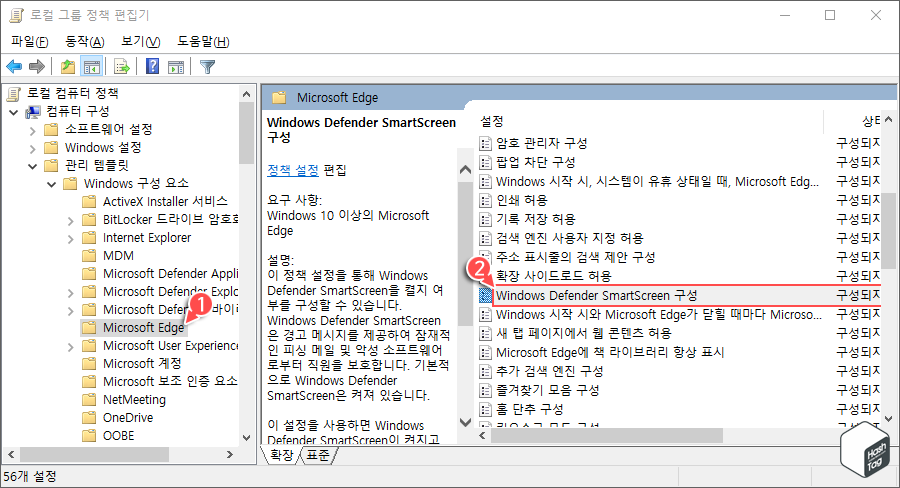Switch to the 확장 tab
The image size is (900, 488).
(x=281, y=455)
